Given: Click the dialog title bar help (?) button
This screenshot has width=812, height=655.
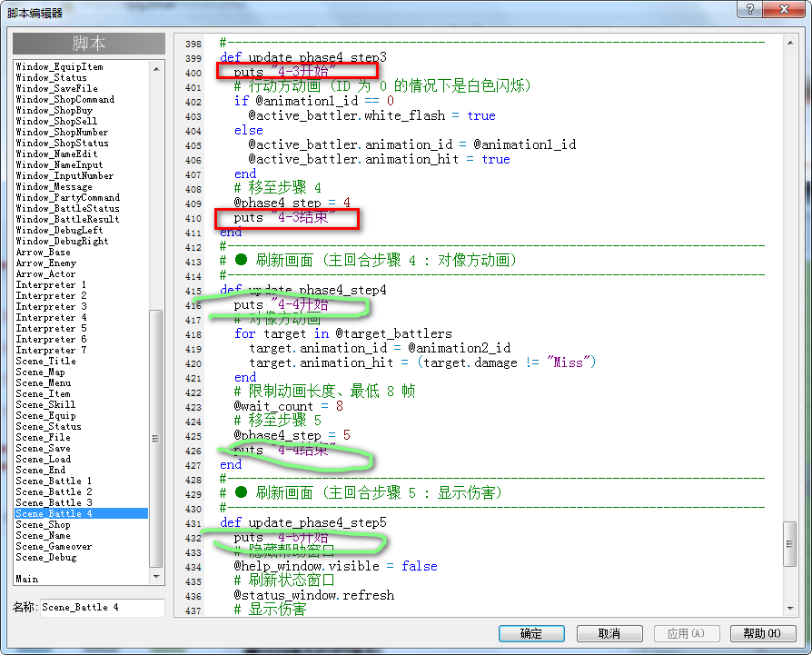Looking at the screenshot, I should 749,9.
